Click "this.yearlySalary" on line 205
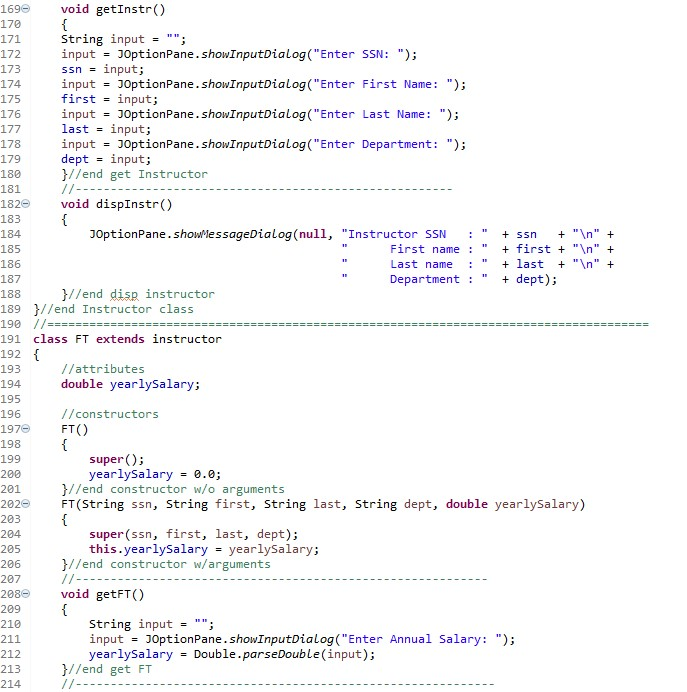687x692 pixels. (148, 549)
